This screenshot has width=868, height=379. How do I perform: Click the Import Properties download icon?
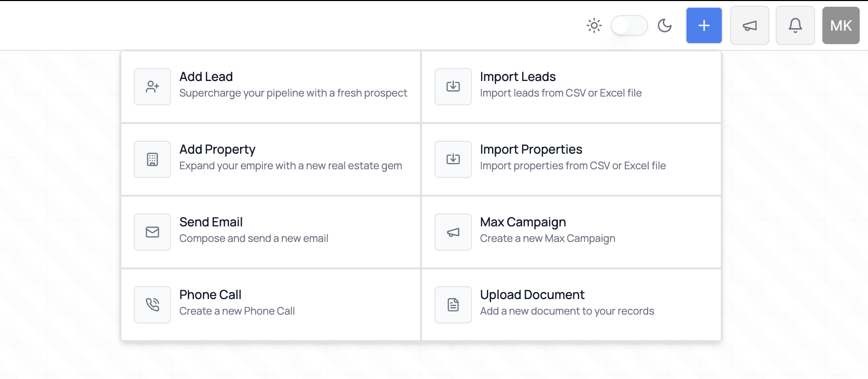453,159
